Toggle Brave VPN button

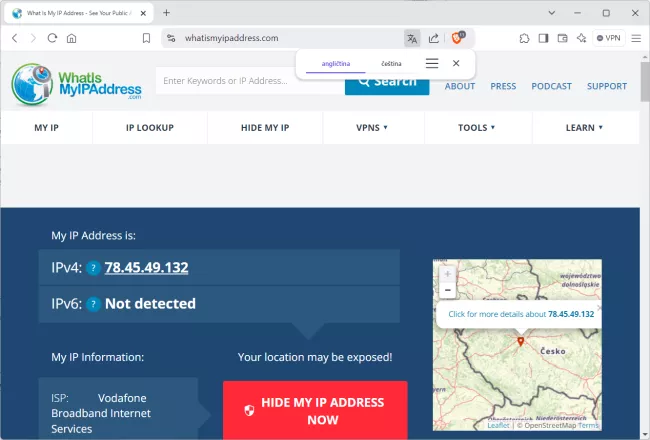pos(607,38)
